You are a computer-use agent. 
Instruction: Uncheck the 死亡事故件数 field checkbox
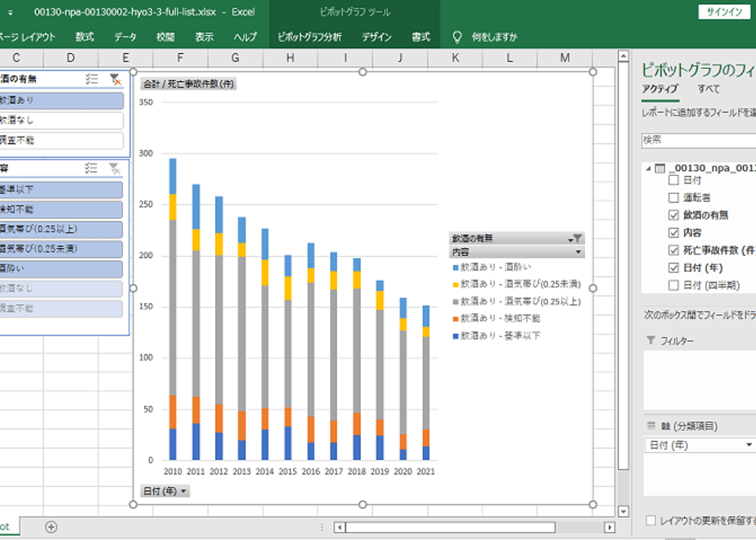(x=673, y=250)
